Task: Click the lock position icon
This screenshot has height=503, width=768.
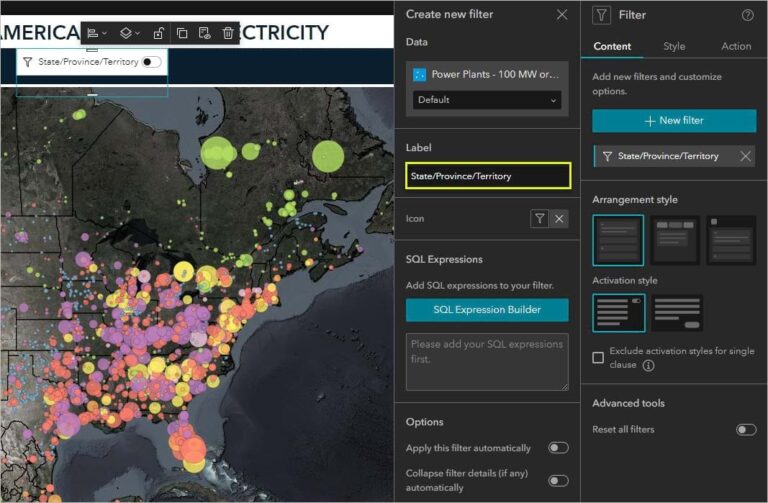Action: click(158, 33)
